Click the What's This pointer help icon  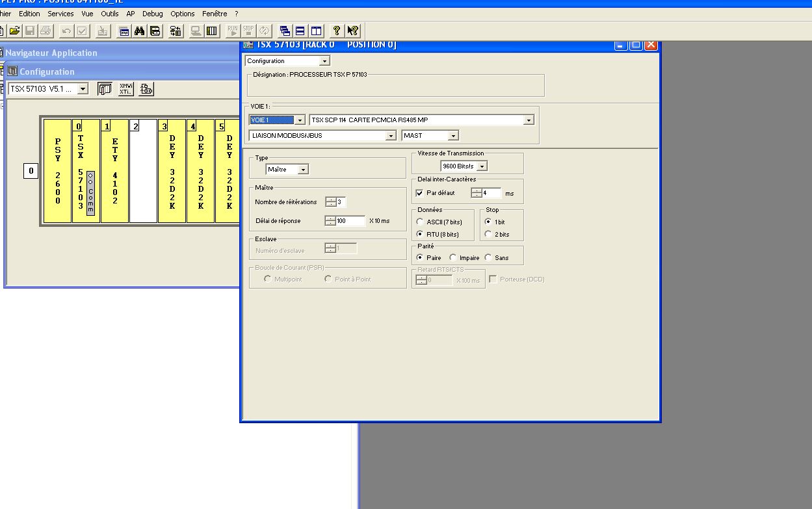click(352, 31)
